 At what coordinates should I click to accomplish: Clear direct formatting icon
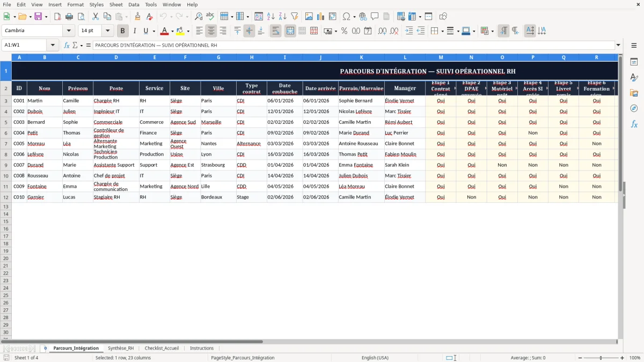pyautogui.click(x=150, y=17)
